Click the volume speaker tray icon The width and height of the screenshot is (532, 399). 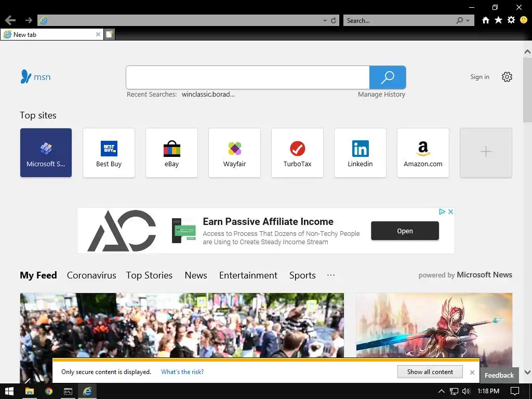pyautogui.click(x=466, y=391)
